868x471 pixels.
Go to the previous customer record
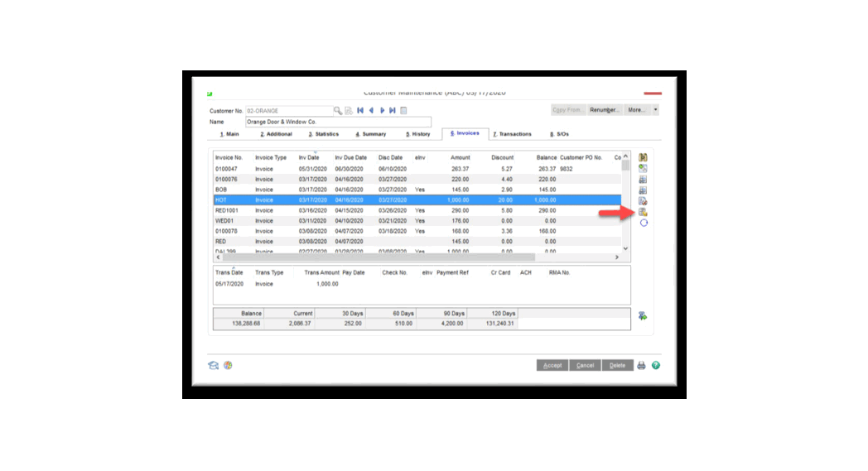[371, 111]
